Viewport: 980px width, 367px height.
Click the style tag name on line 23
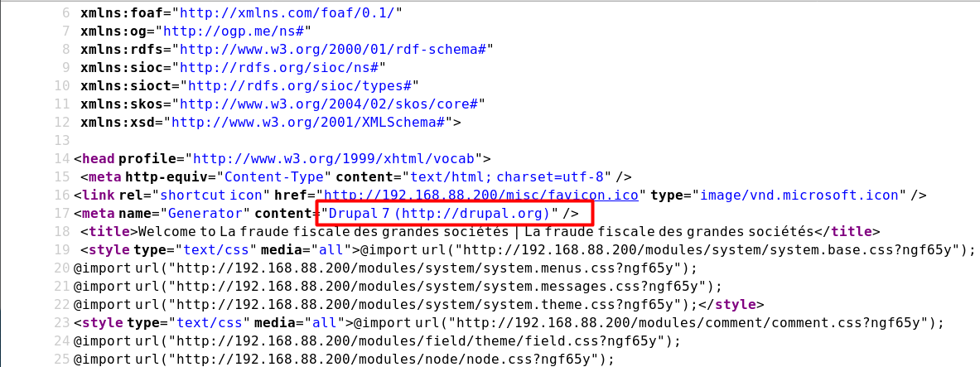tap(102, 323)
